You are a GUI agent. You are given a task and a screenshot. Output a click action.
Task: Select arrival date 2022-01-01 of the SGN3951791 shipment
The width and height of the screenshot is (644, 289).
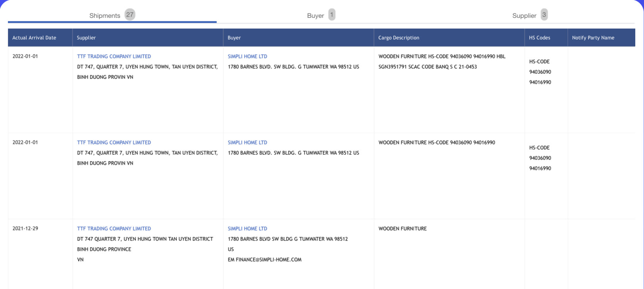(25, 56)
